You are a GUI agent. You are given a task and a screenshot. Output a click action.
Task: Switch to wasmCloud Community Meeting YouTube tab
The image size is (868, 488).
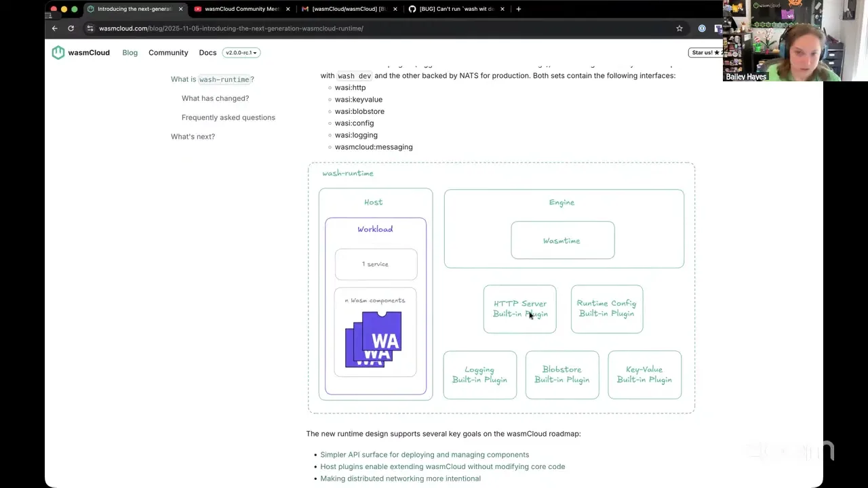tap(241, 9)
